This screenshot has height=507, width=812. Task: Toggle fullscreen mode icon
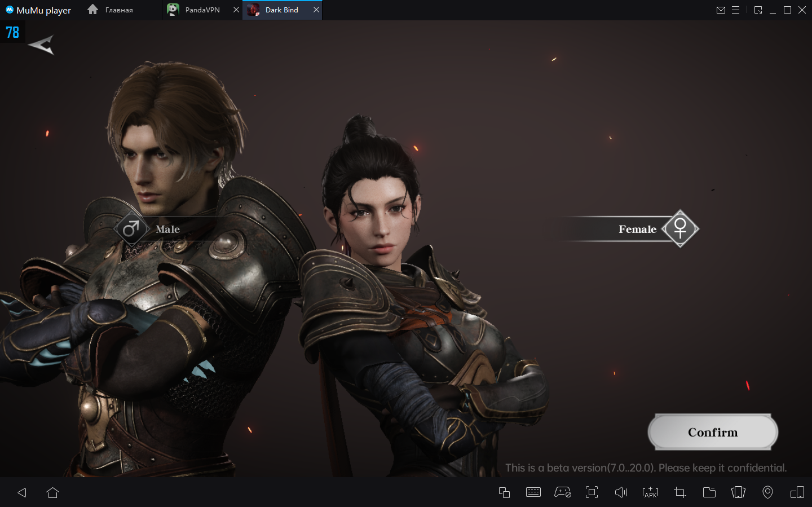[x=592, y=492]
